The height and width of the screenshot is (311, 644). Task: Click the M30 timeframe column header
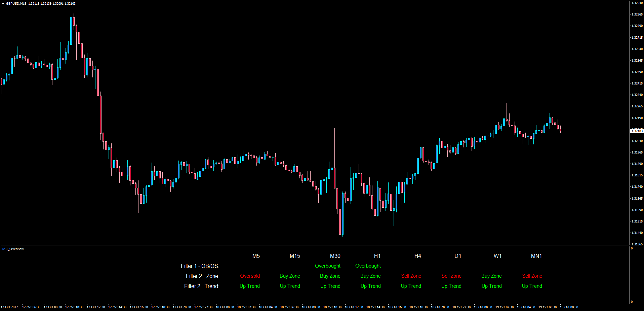[335, 256]
